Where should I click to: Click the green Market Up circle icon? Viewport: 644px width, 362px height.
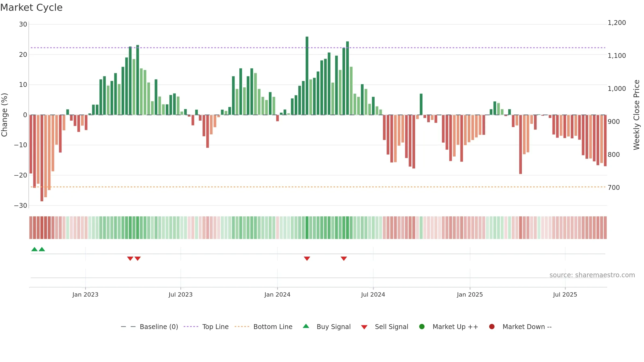tap(422, 327)
